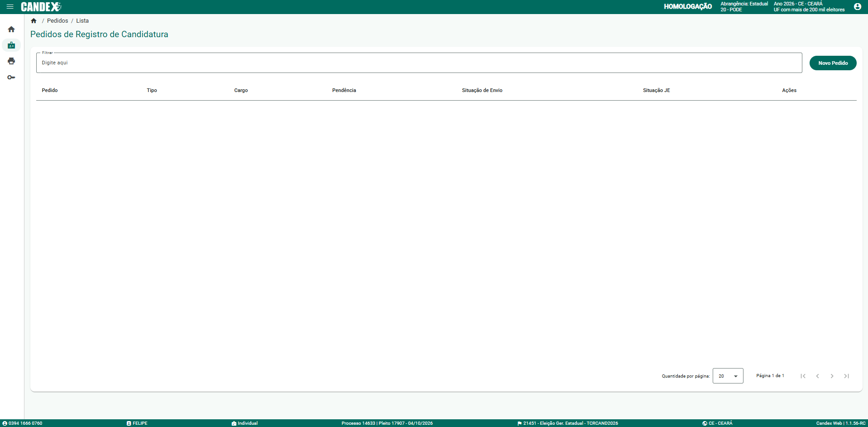Go to next page button
This screenshot has width=868, height=427.
(832, 376)
